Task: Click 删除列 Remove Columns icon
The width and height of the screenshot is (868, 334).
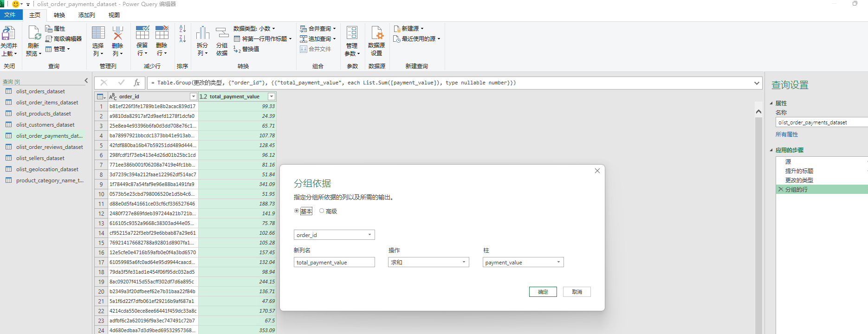Action: [x=117, y=33]
